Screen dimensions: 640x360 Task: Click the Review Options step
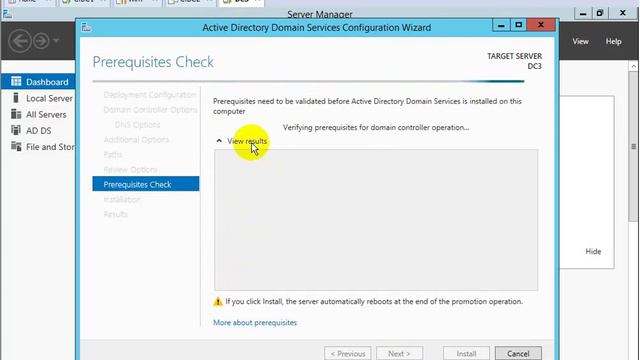pyautogui.click(x=130, y=169)
